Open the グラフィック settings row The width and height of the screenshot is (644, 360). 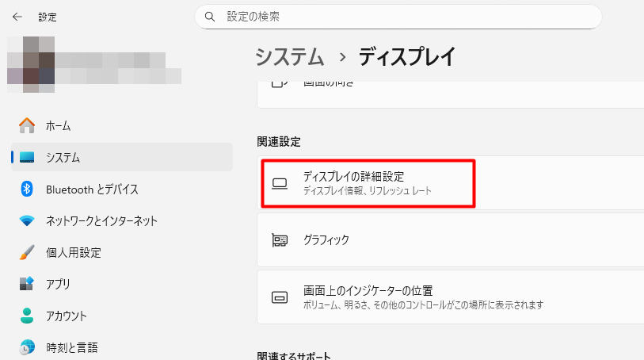451,240
